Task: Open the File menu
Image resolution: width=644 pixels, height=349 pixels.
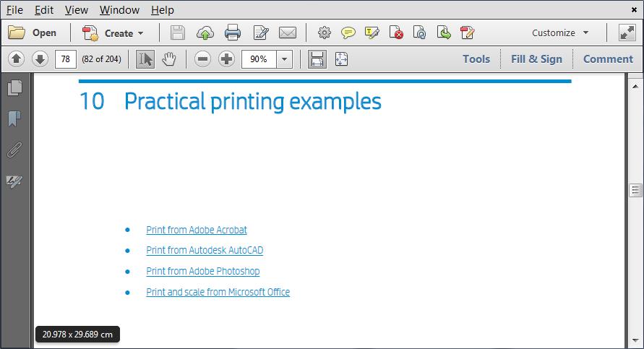Action: click(14, 10)
